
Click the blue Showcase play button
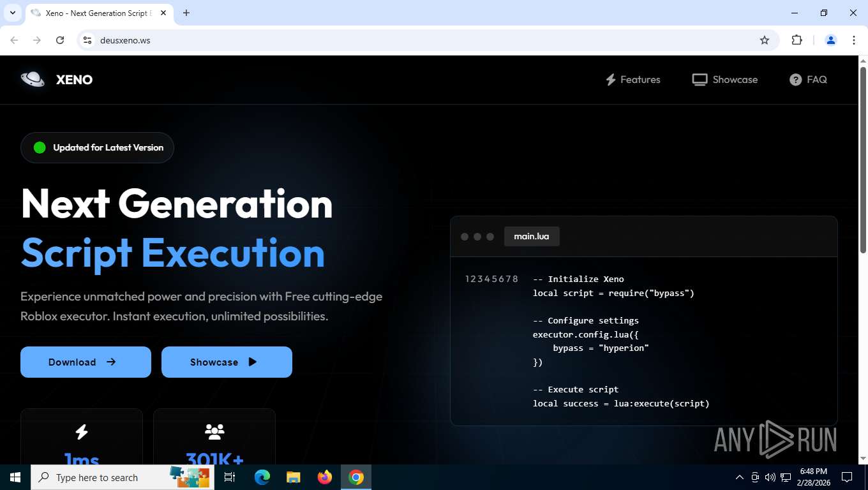(227, 362)
